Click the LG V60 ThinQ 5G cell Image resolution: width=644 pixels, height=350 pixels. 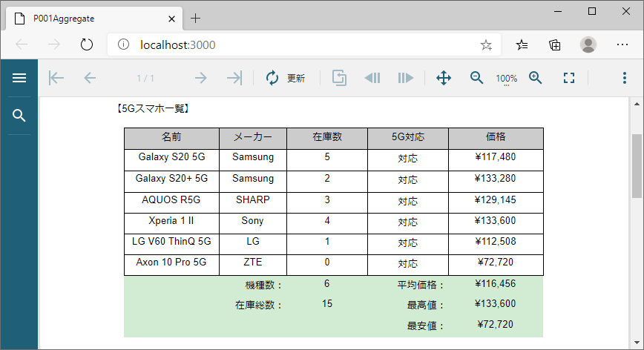[x=171, y=244]
